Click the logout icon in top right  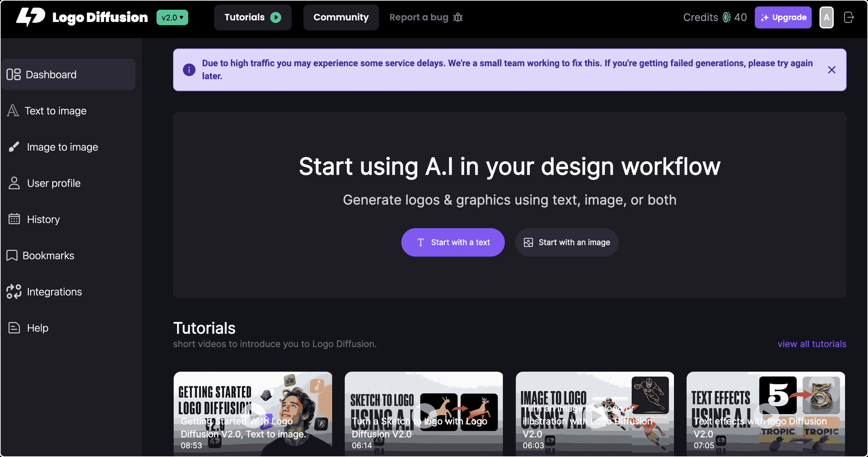tap(849, 17)
